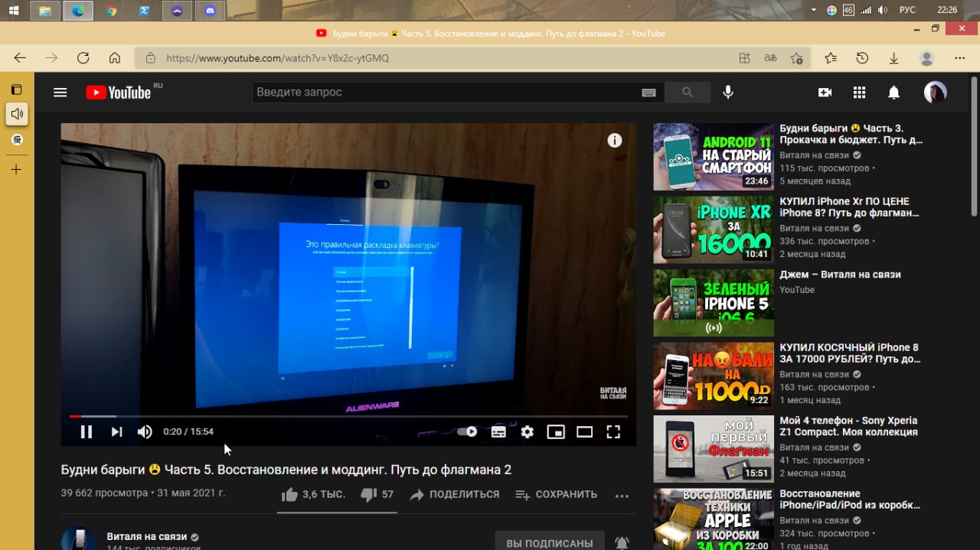Screen dimensions: 980x550
Task: Open channel name Виталя на связи below video
Action: (x=147, y=536)
